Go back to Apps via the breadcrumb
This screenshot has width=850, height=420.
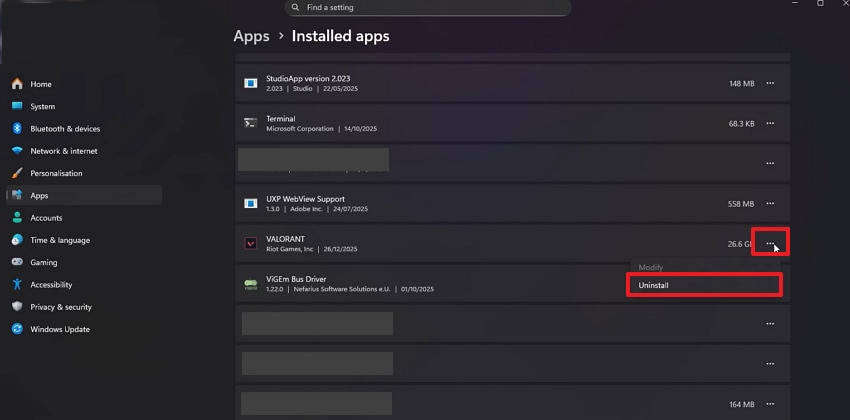tap(251, 36)
